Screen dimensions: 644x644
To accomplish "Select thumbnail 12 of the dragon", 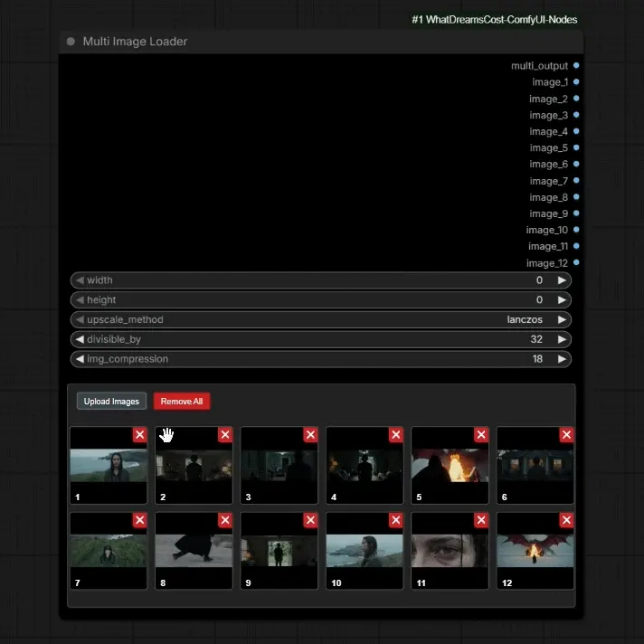I will (535, 551).
